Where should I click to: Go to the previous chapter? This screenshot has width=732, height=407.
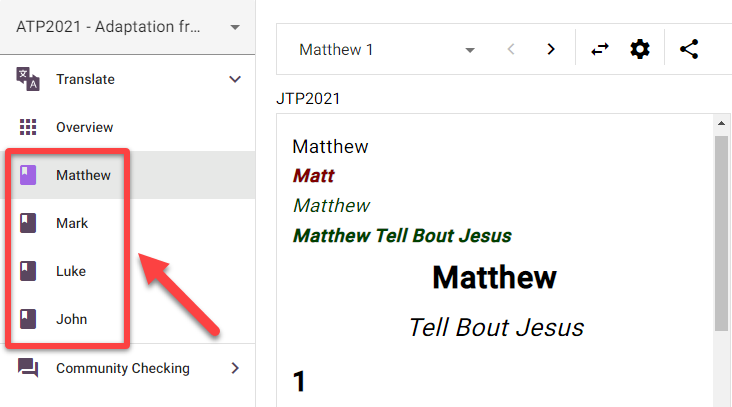(511, 49)
